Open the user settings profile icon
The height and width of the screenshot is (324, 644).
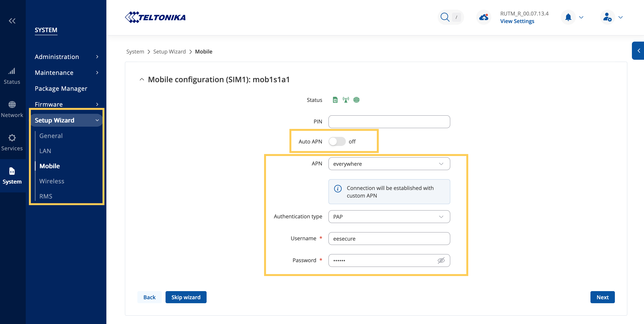coord(607,17)
